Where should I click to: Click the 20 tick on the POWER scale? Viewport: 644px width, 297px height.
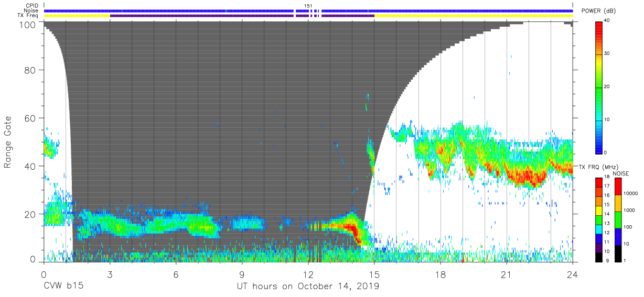[x=607, y=86]
